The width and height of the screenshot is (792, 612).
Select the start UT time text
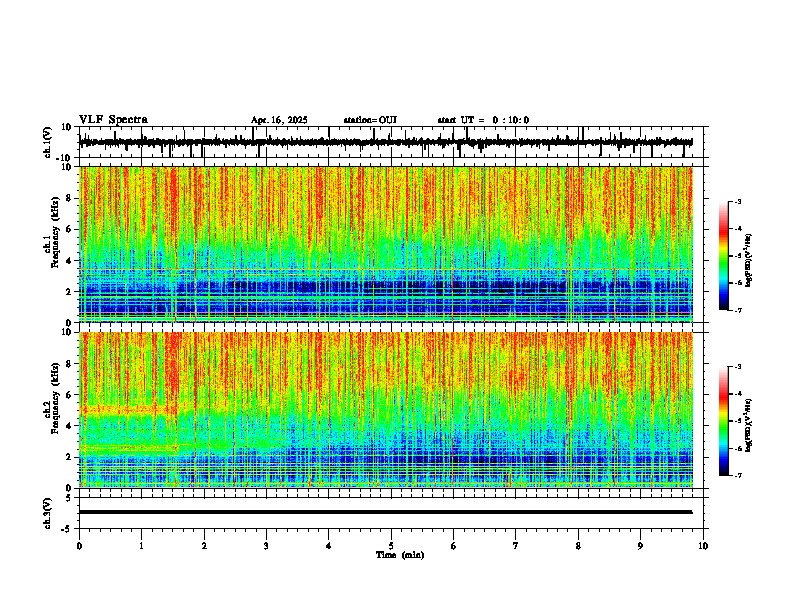click(483, 120)
